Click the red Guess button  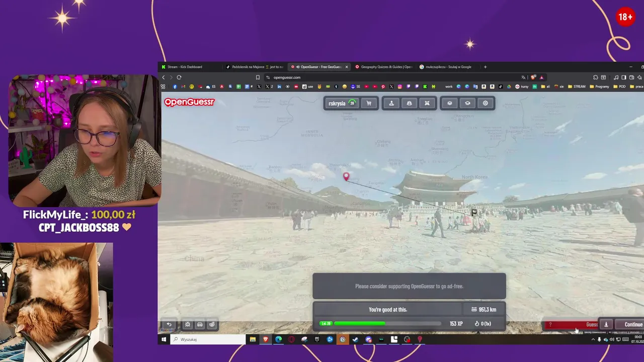click(x=572, y=324)
